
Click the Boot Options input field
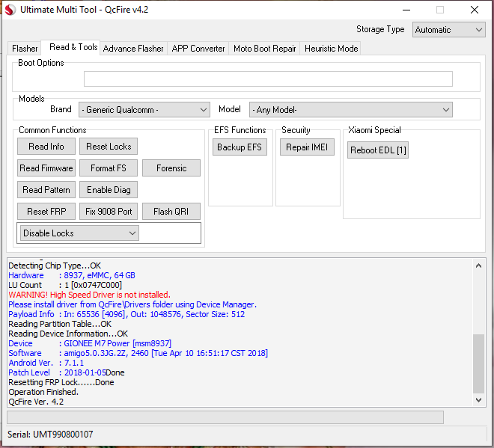268,79
